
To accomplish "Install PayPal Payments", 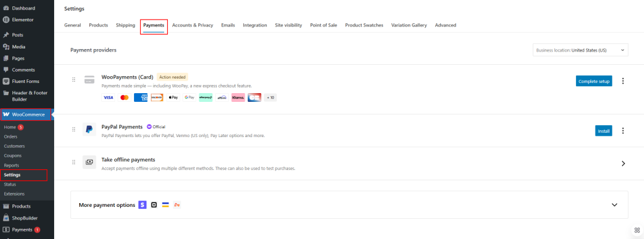I will (604, 131).
